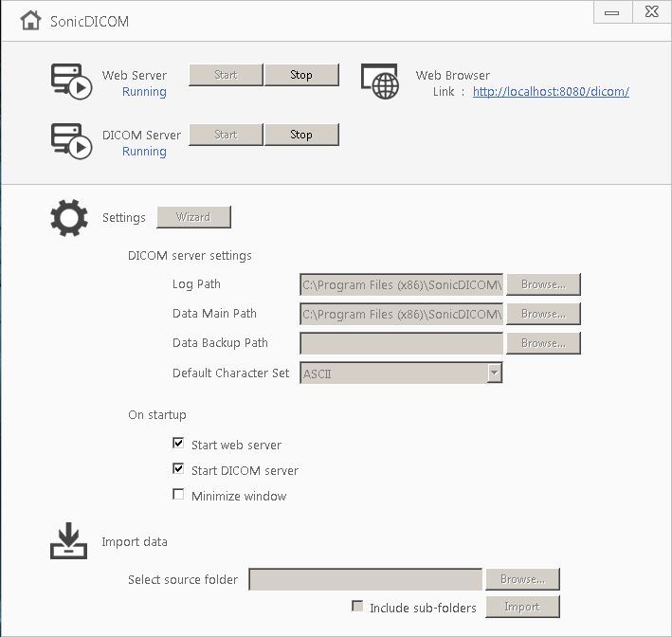Viewport: 672px width, 637px height.
Task: Click the DICOM Server play icon
Action: [x=71, y=141]
